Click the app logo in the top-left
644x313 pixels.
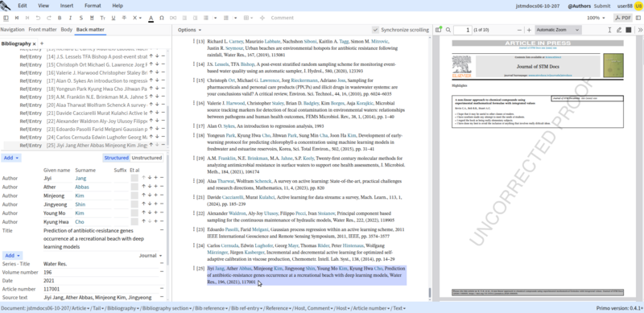pyautogui.click(x=6, y=6)
